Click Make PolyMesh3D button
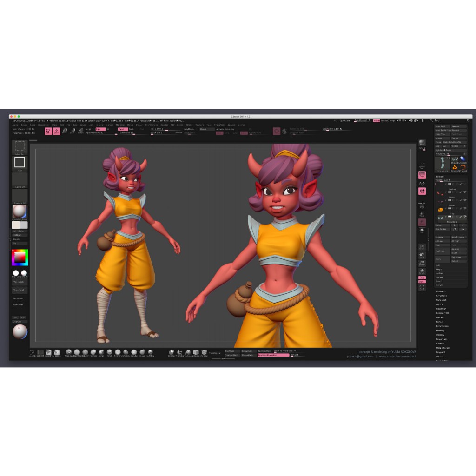The width and height of the screenshot is (476, 476). coord(455,142)
